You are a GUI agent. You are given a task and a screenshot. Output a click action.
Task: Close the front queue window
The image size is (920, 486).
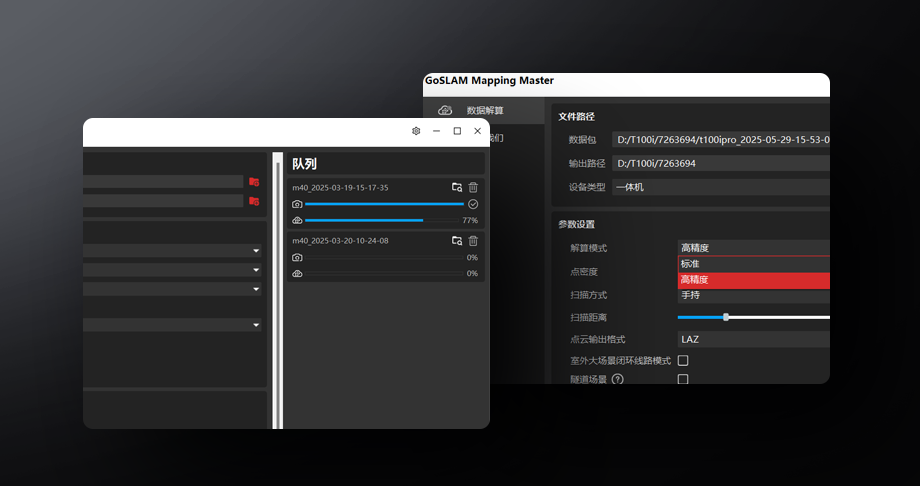pos(478,131)
